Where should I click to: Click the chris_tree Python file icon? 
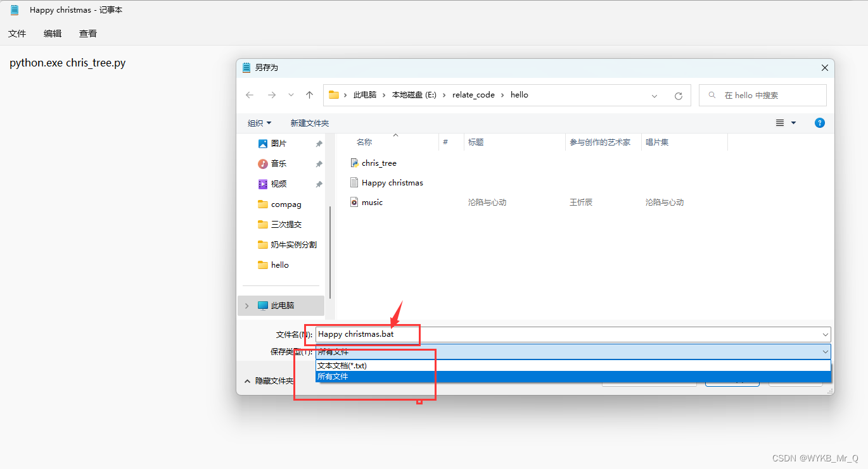point(354,163)
